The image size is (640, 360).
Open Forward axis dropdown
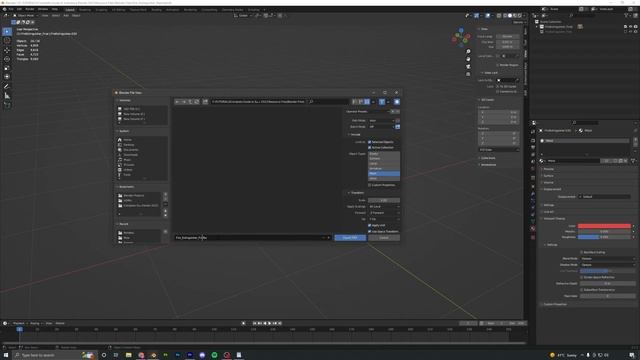coord(384,213)
